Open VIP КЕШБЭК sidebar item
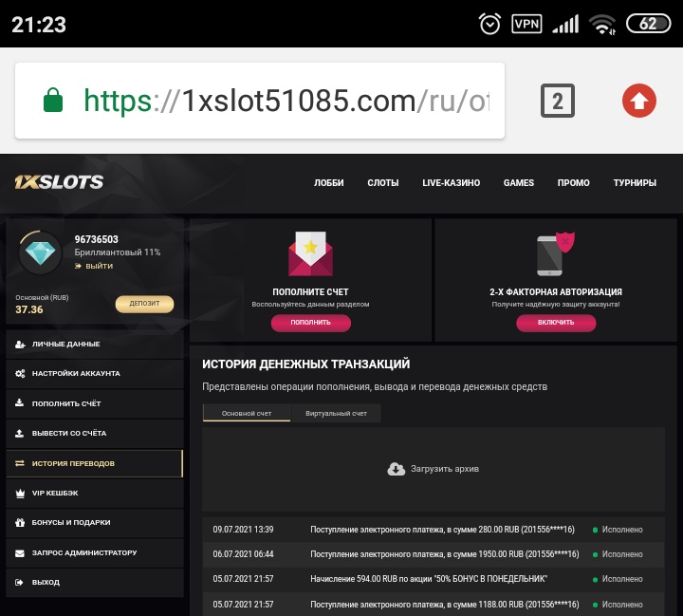 click(x=95, y=493)
